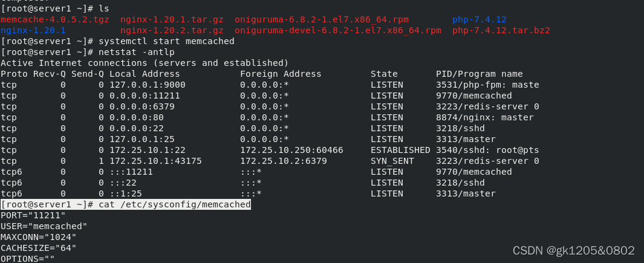Select the PORT="11211" config line
The width and height of the screenshot is (644, 263).
coord(33,215)
